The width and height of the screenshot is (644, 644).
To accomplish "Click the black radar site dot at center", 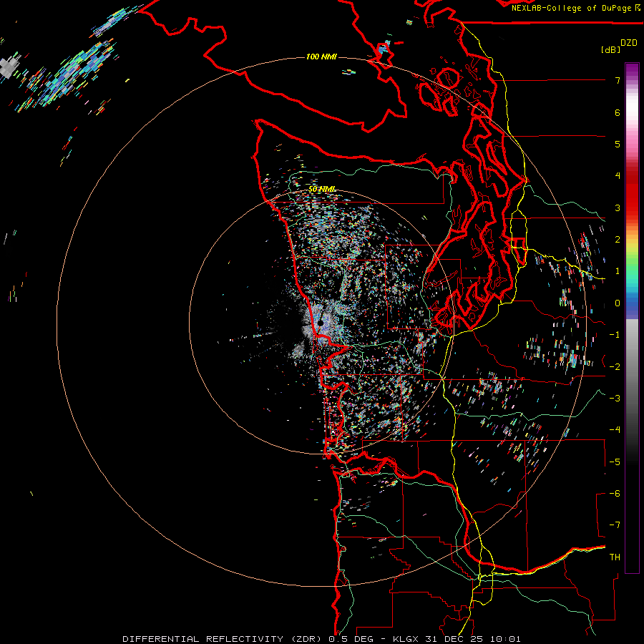I will 321,324.
